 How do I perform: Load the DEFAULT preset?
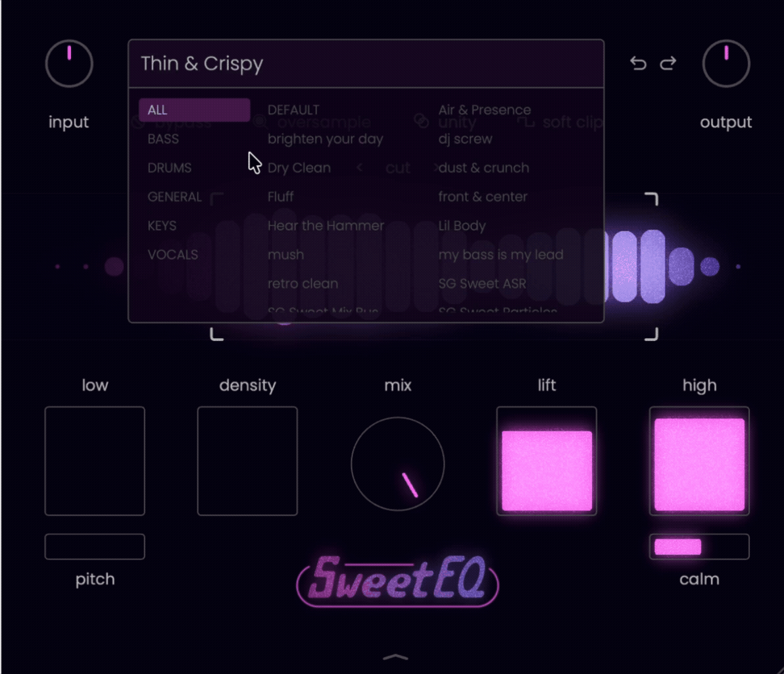293,110
